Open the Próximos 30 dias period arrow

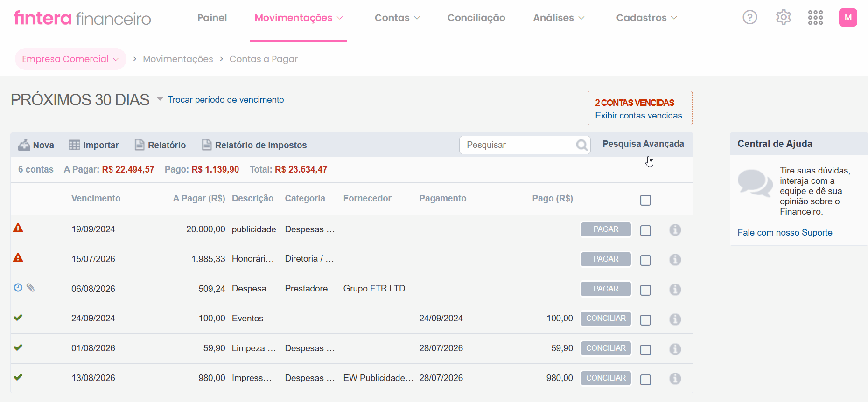[160, 99]
